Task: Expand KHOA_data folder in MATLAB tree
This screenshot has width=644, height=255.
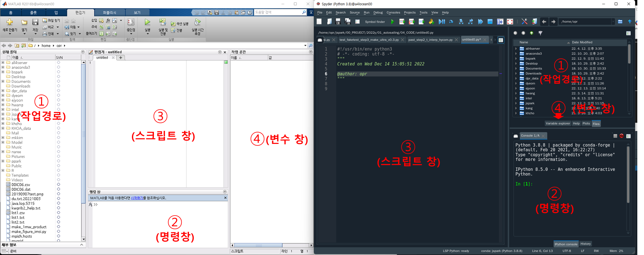Action: tap(3, 128)
